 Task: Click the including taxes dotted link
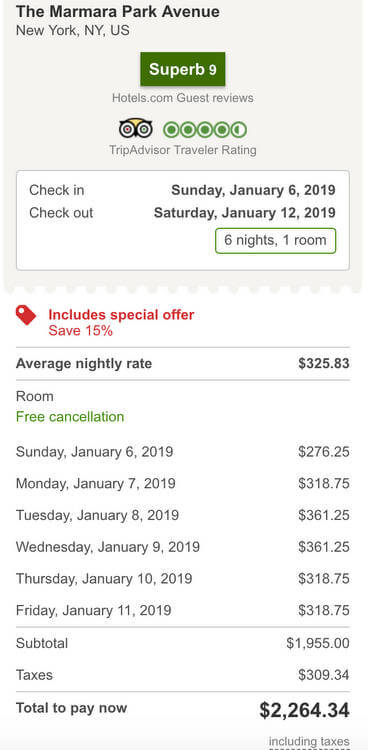309,742
